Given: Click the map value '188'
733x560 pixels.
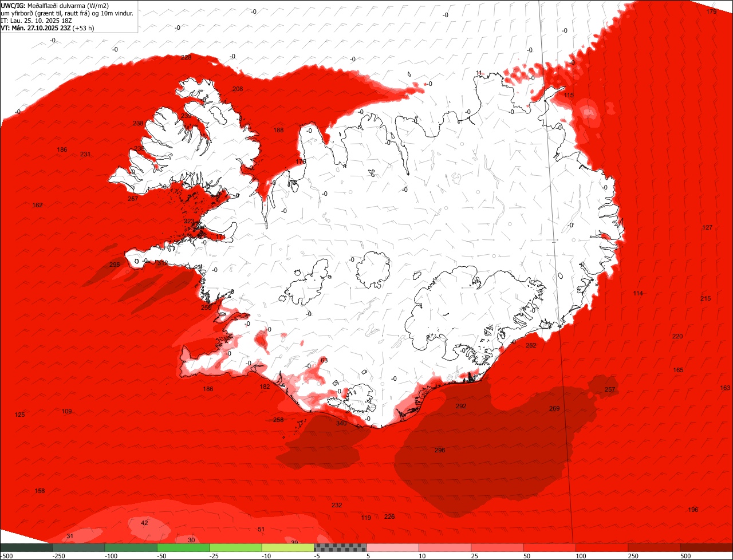Looking at the screenshot, I should pyautogui.click(x=278, y=130).
